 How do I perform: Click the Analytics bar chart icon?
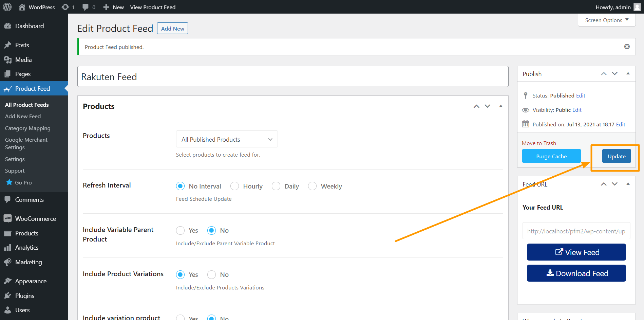pos(7,248)
